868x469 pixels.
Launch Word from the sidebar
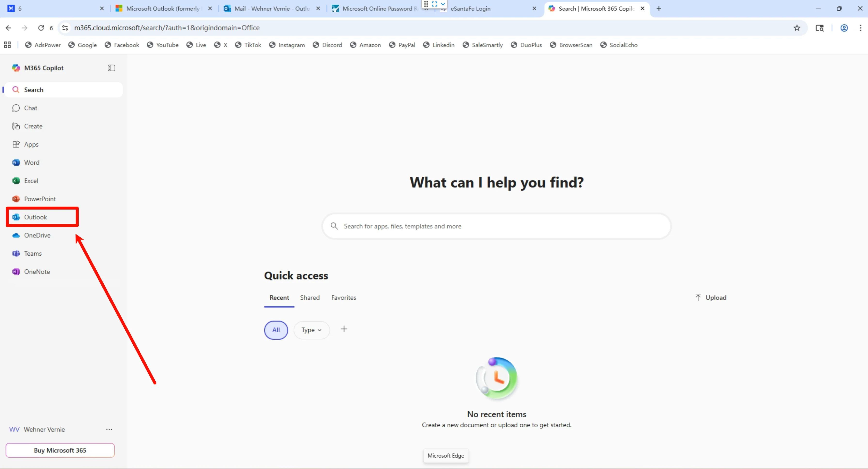[64, 163]
